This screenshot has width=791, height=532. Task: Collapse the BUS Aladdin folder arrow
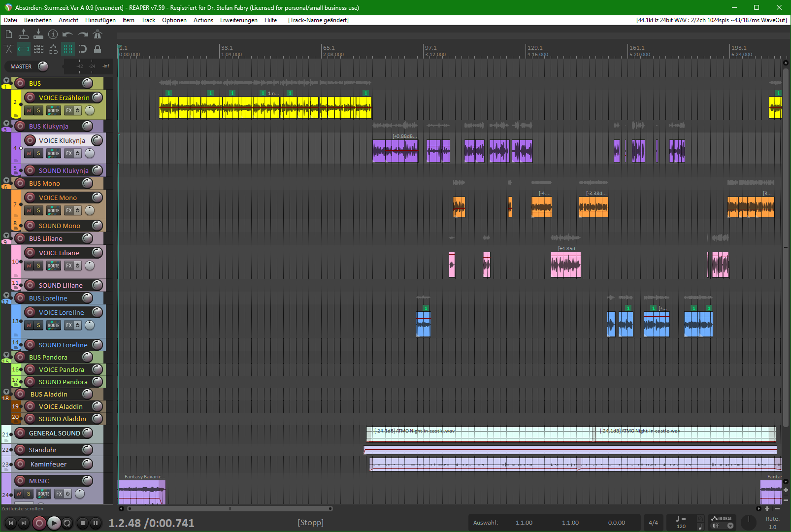pos(6,392)
